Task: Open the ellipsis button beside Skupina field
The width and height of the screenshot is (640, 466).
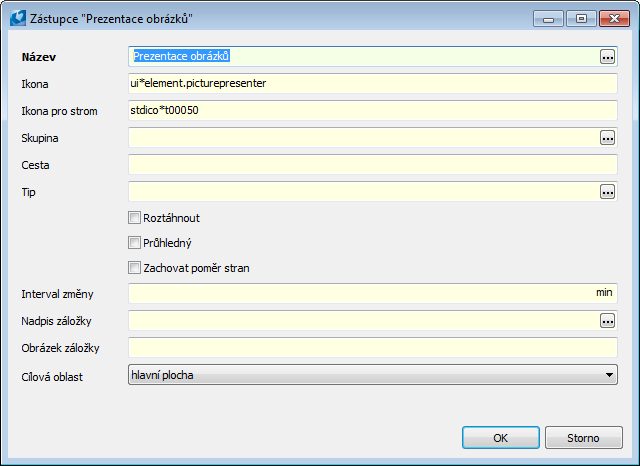Action: pyautogui.click(x=607, y=138)
